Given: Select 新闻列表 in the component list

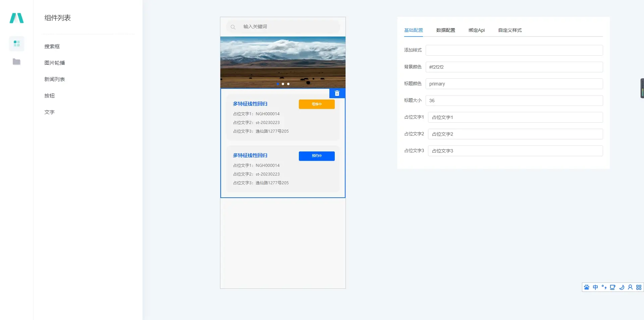Looking at the screenshot, I should 55,79.
